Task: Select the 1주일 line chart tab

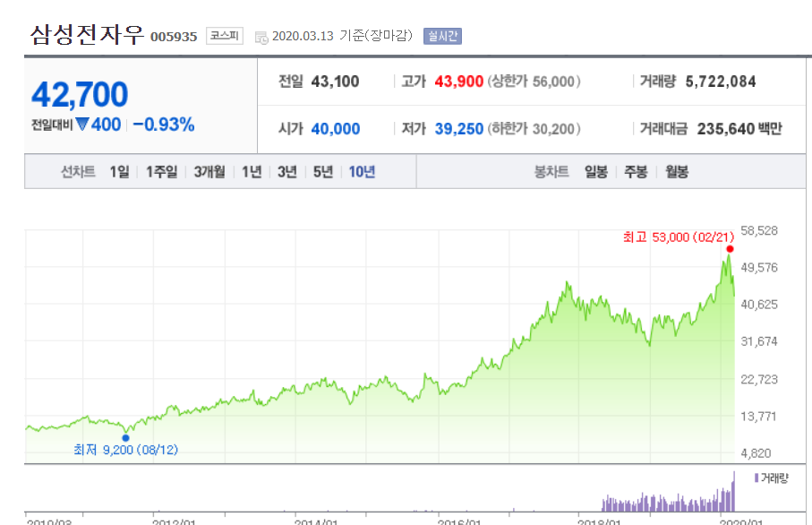Action: coord(161,171)
